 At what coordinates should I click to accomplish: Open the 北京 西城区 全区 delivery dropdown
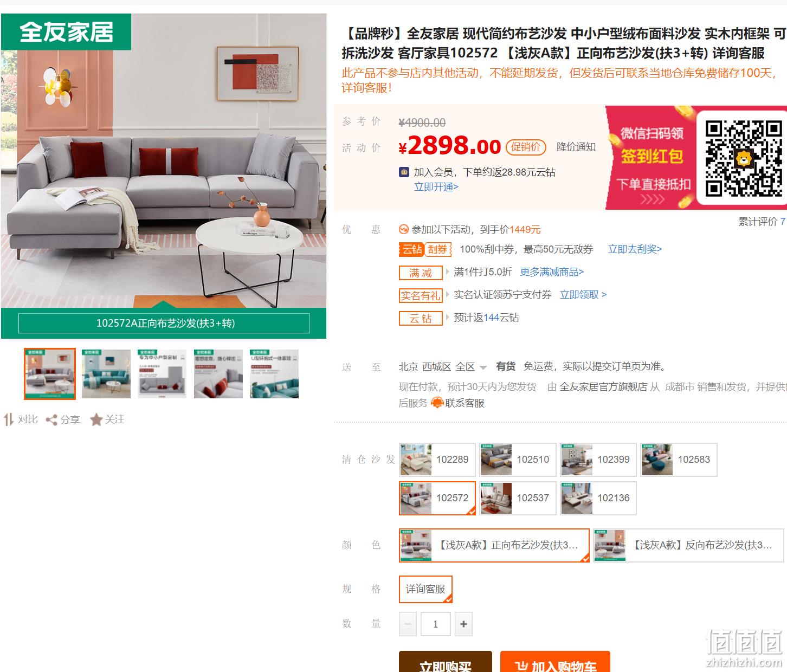click(443, 367)
